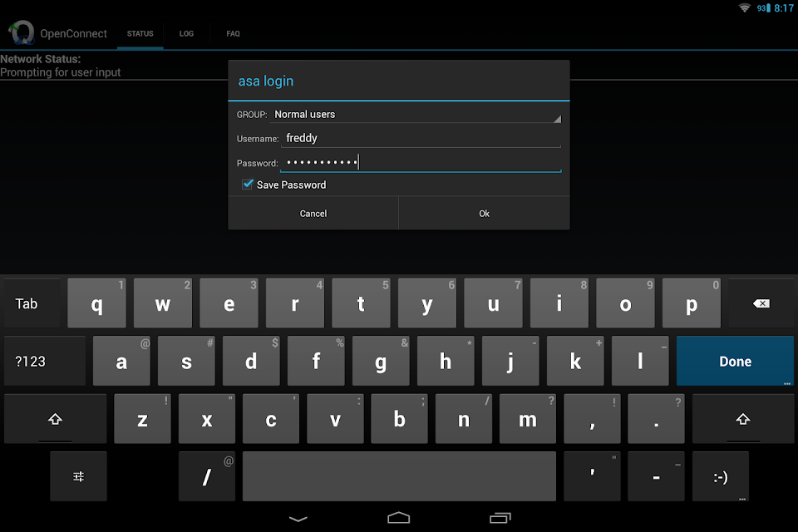Switch to the LOG tab

pyautogui.click(x=186, y=33)
